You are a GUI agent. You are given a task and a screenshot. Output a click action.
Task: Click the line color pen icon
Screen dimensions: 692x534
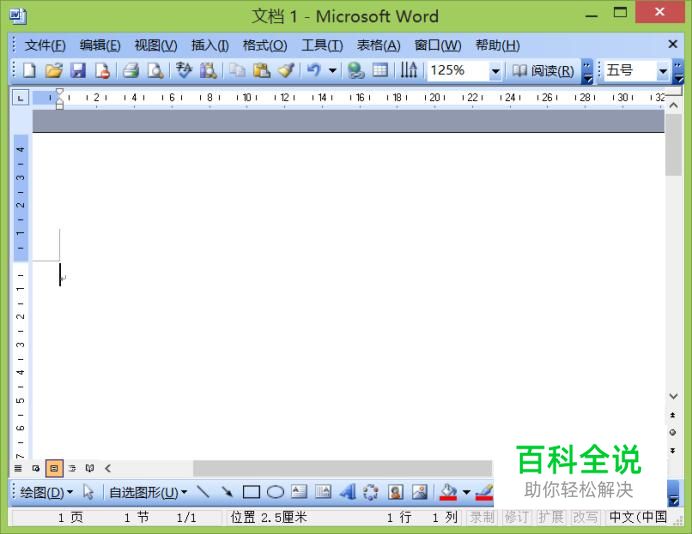click(485, 492)
